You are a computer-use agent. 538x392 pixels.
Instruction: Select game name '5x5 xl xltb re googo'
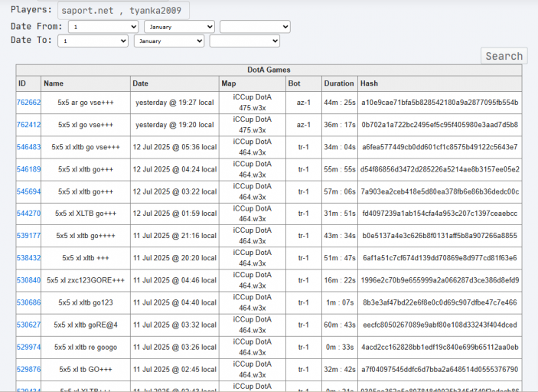point(86,347)
